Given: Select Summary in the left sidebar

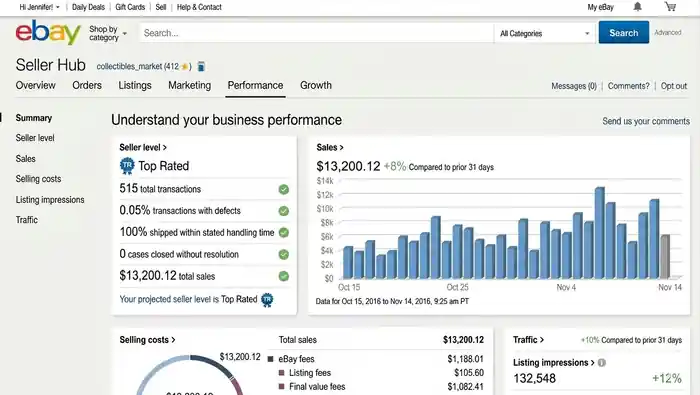Looking at the screenshot, I should click(x=34, y=118).
